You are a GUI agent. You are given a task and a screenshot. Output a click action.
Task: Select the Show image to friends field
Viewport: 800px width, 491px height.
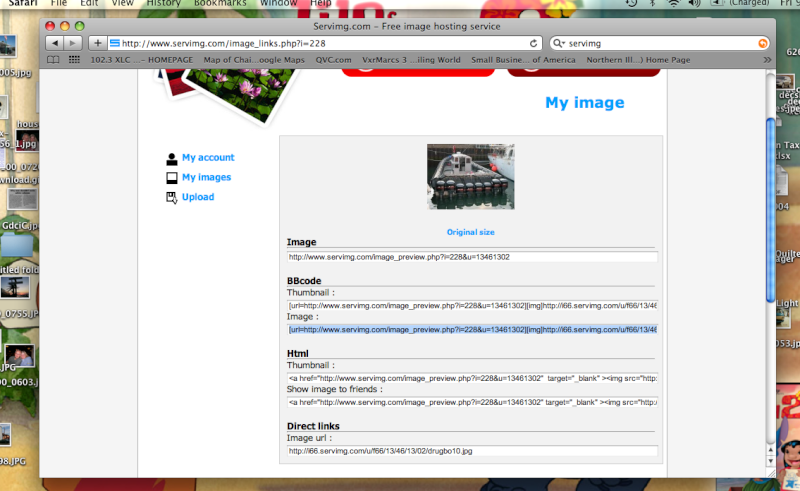tap(472, 402)
